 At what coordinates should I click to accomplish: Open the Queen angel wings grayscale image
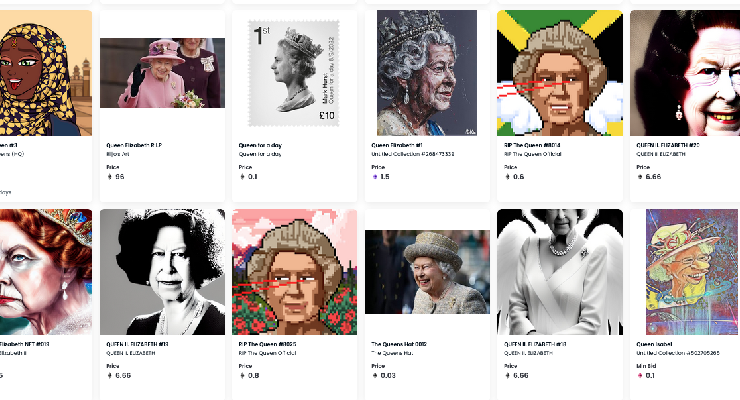pyautogui.click(x=560, y=271)
